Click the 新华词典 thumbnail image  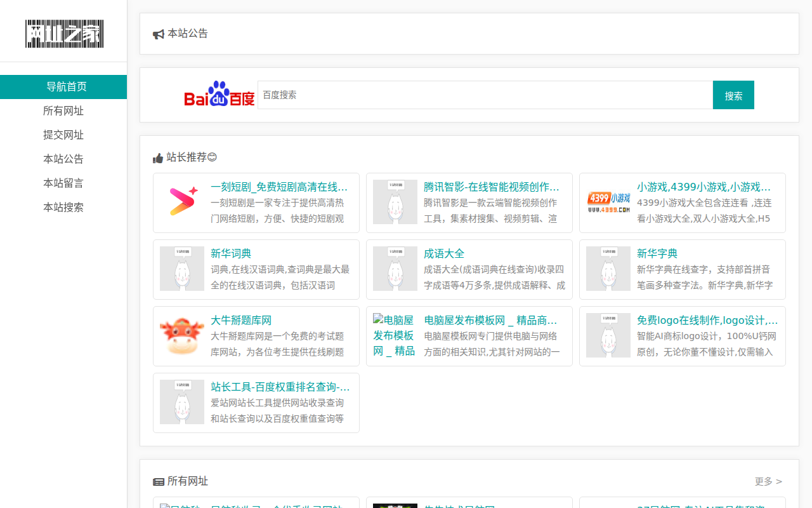click(182, 269)
